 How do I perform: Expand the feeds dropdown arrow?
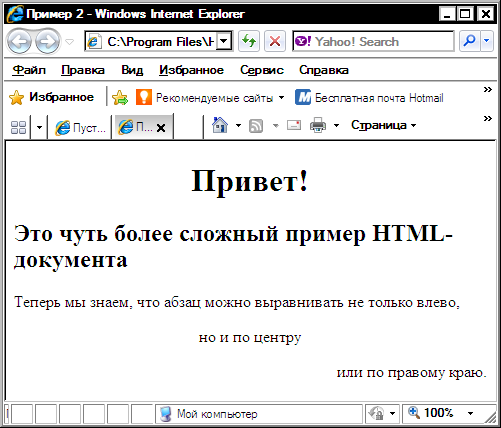276,126
